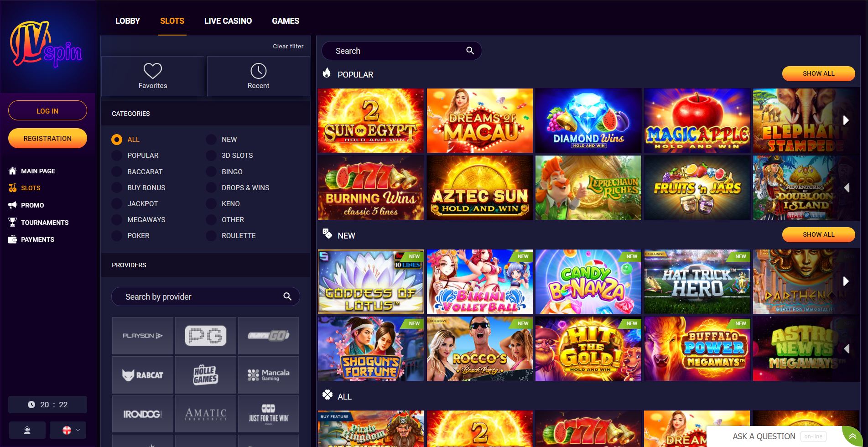Open the Aztec Sun game thumbnail

point(480,188)
